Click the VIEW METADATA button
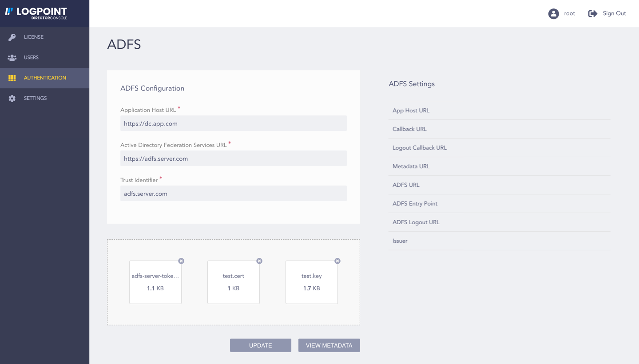 tap(329, 345)
